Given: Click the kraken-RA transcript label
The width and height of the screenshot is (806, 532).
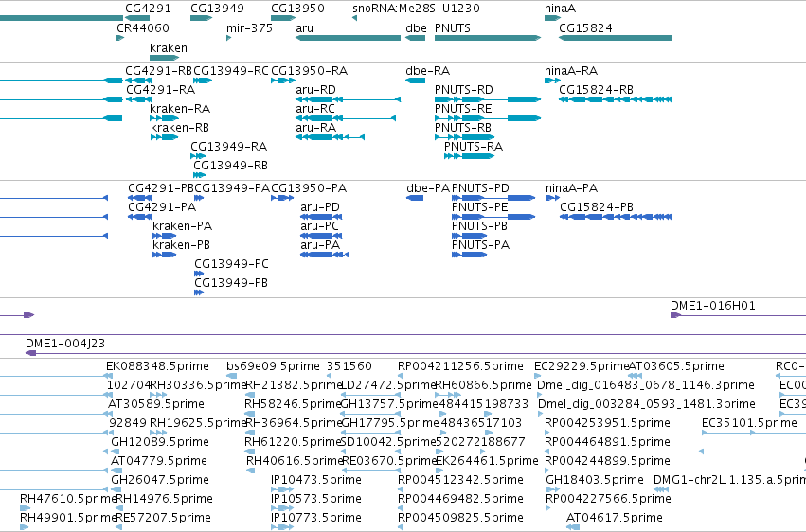Looking at the screenshot, I should 180,109.
